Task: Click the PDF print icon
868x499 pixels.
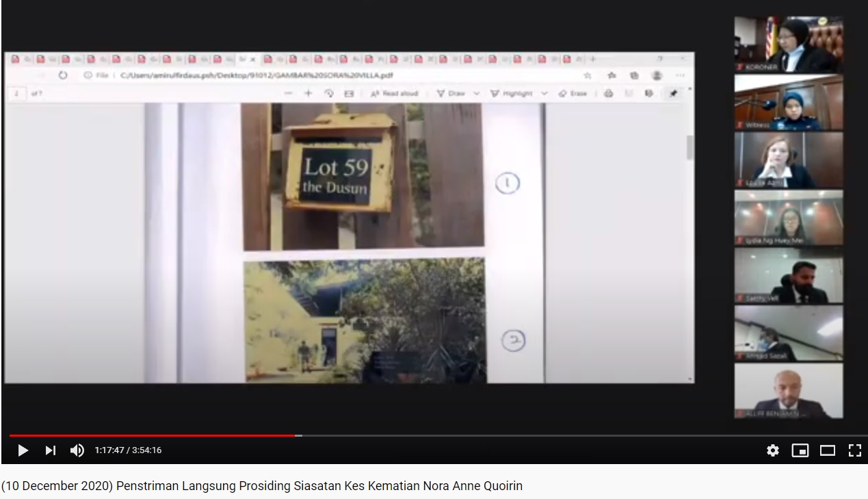Action: pos(608,93)
